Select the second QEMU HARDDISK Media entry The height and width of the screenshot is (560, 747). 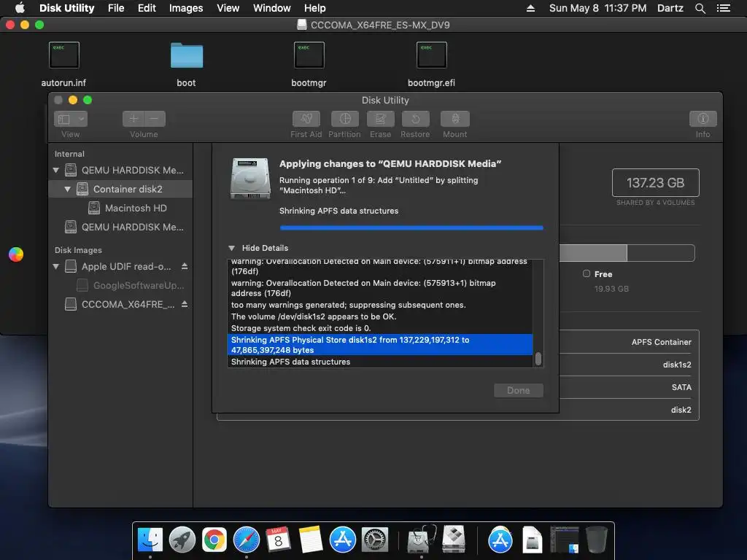(x=120, y=227)
